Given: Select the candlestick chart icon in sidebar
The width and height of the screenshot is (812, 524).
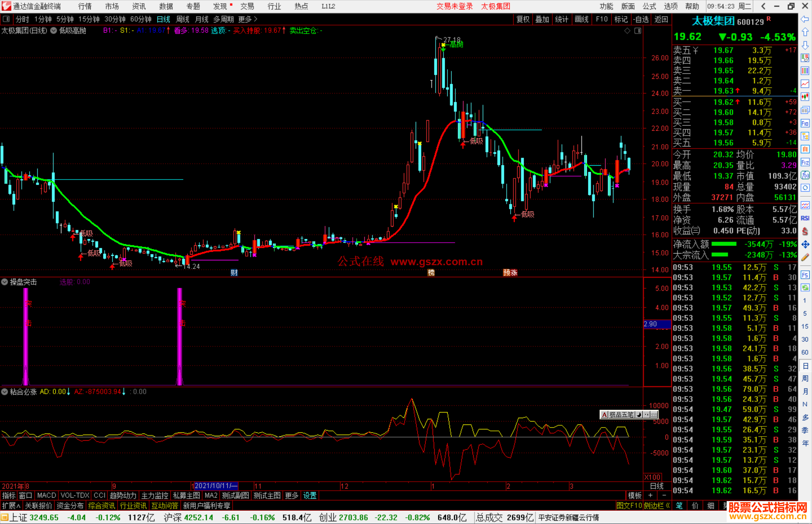Looking at the screenshot, I should click(805, 97).
